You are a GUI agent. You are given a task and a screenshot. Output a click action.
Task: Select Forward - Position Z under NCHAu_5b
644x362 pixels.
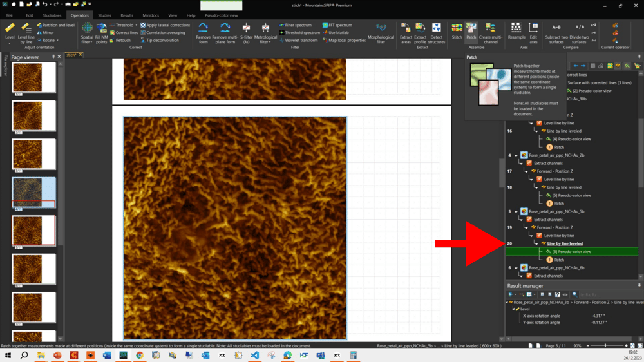coord(554,227)
